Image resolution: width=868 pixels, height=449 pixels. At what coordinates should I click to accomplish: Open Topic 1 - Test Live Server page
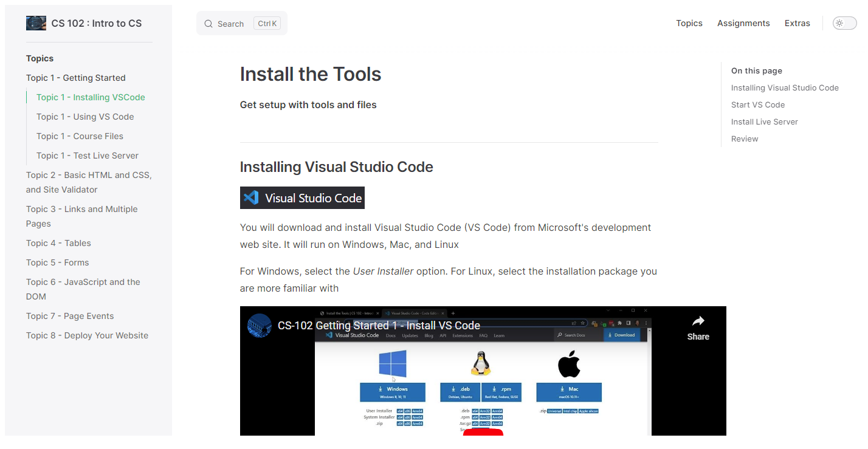click(88, 156)
